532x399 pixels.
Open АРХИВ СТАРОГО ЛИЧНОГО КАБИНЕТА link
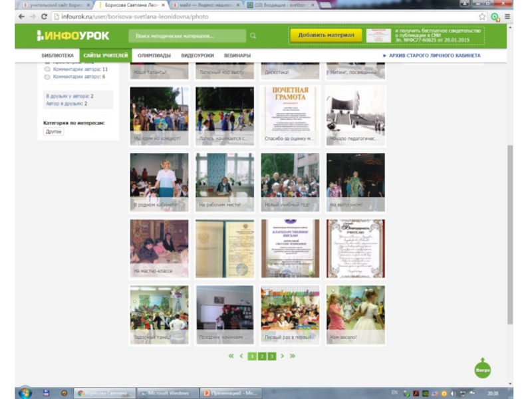[x=432, y=56]
